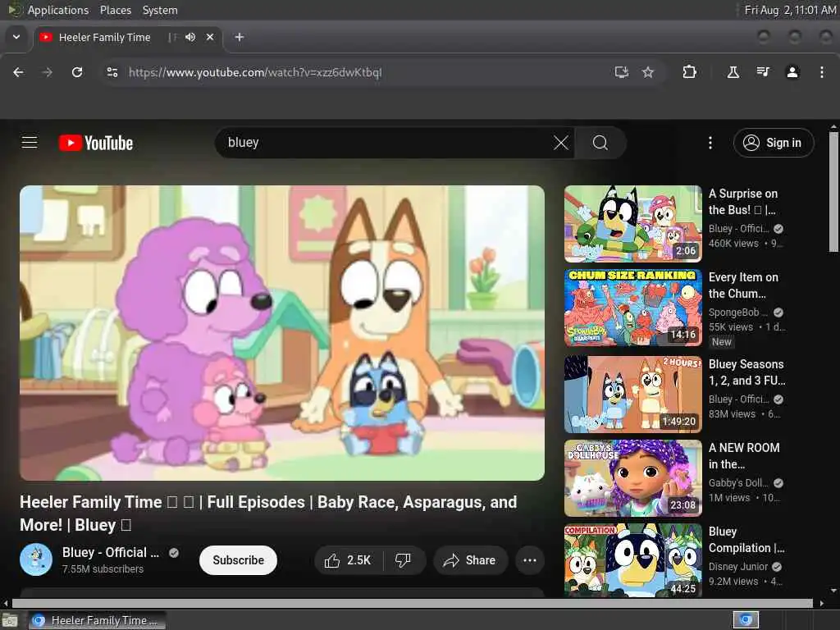Open a new browser tab
The width and height of the screenshot is (840, 630).
240,37
